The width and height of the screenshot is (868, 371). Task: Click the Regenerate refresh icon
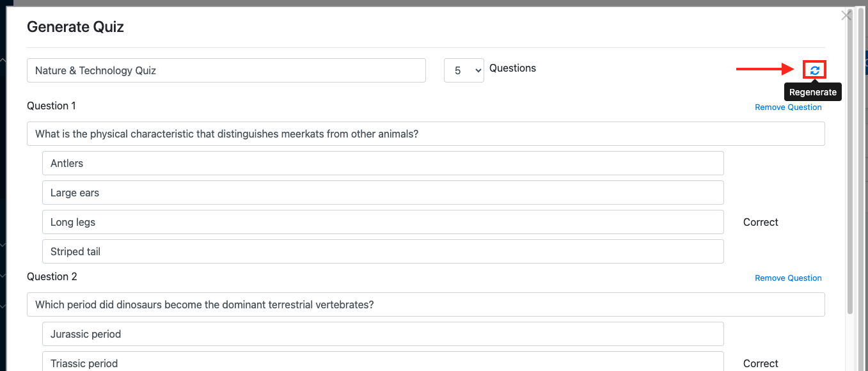pos(814,70)
